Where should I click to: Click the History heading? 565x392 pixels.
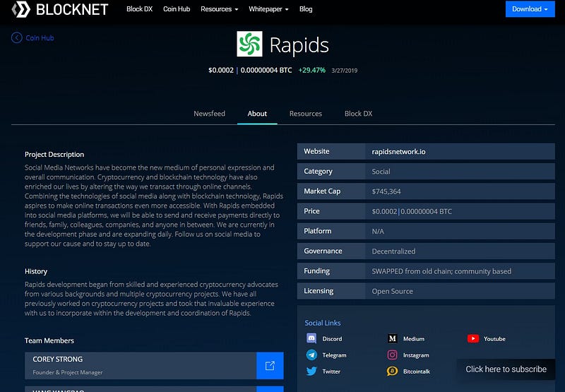(36, 271)
